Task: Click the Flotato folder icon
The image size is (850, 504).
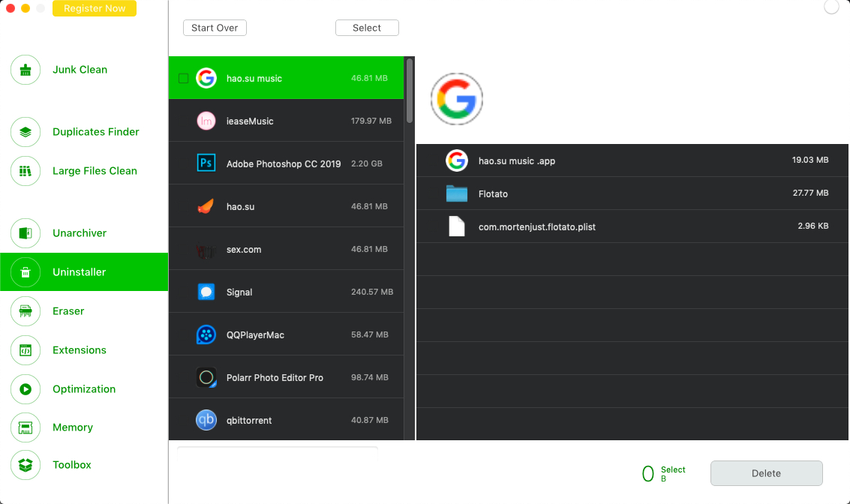Action: point(456,193)
